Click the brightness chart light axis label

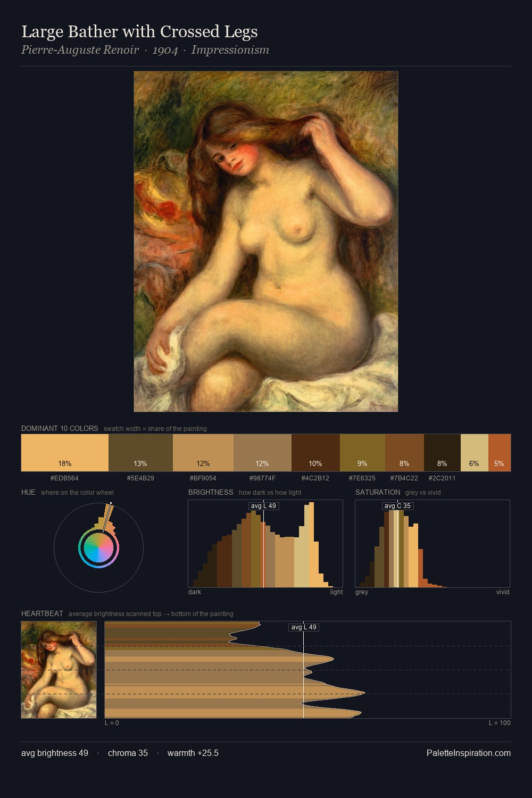pyautogui.click(x=336, y=592)
